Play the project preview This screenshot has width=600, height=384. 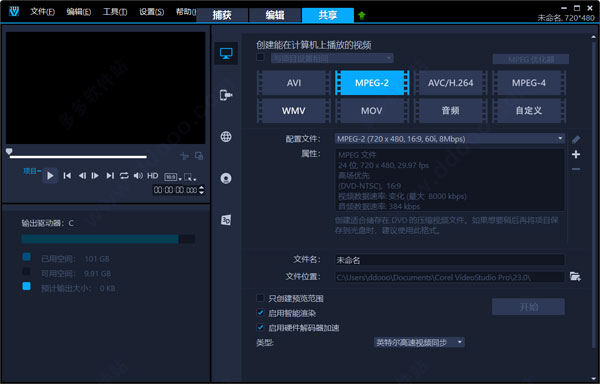(50, 176)
